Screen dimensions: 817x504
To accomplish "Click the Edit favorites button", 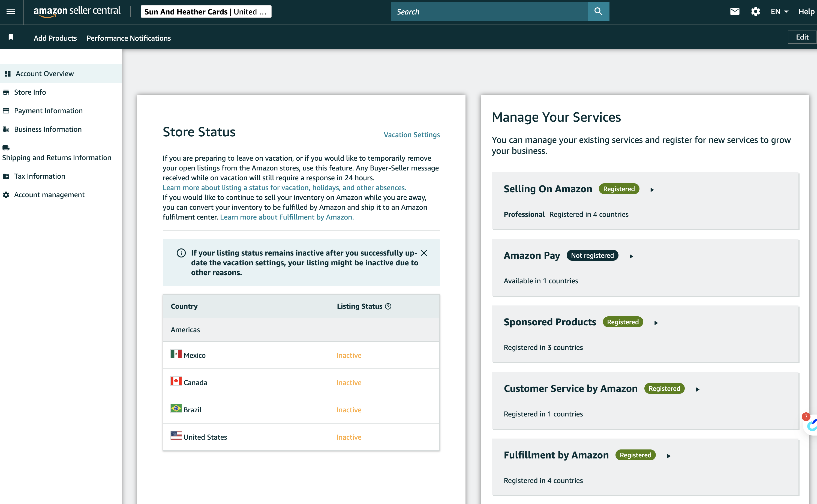I will (802, 37).
